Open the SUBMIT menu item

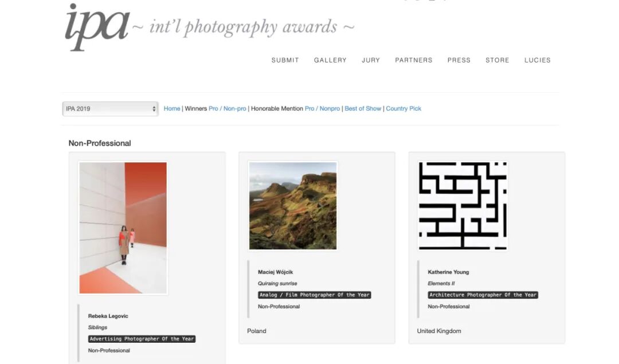[285, 60]
